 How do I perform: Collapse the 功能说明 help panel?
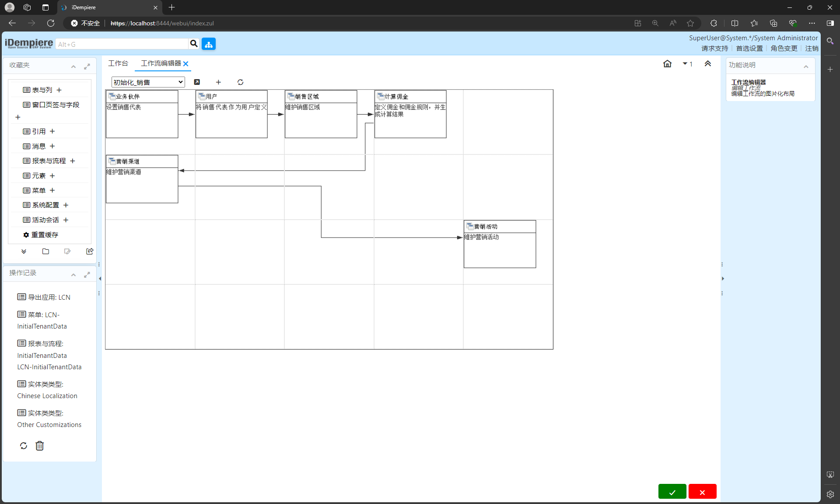(806, 66)
